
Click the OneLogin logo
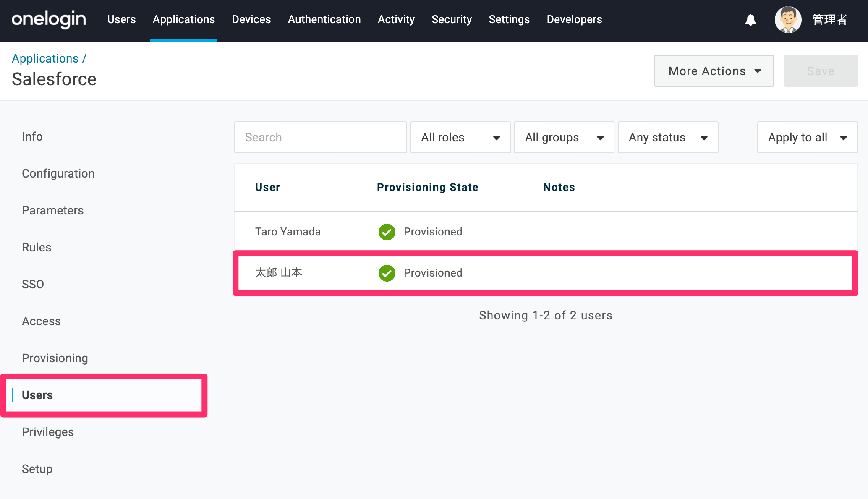(x=49, y=20)
